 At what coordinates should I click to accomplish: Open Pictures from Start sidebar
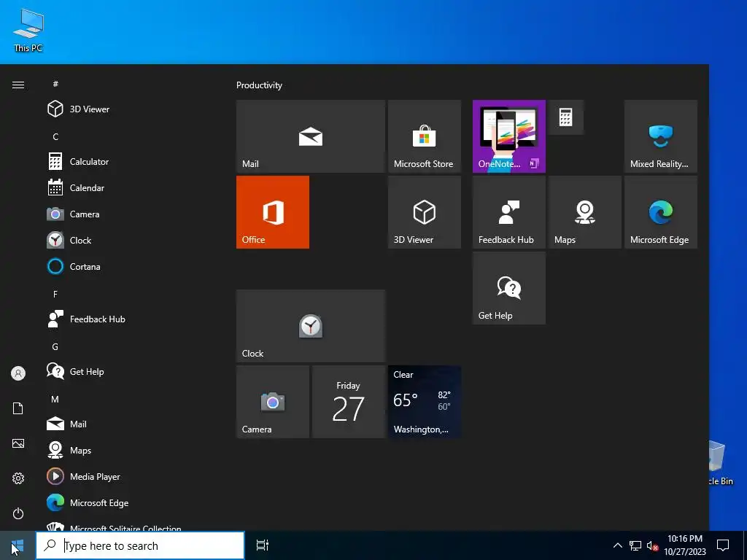[x=18, y=443]
